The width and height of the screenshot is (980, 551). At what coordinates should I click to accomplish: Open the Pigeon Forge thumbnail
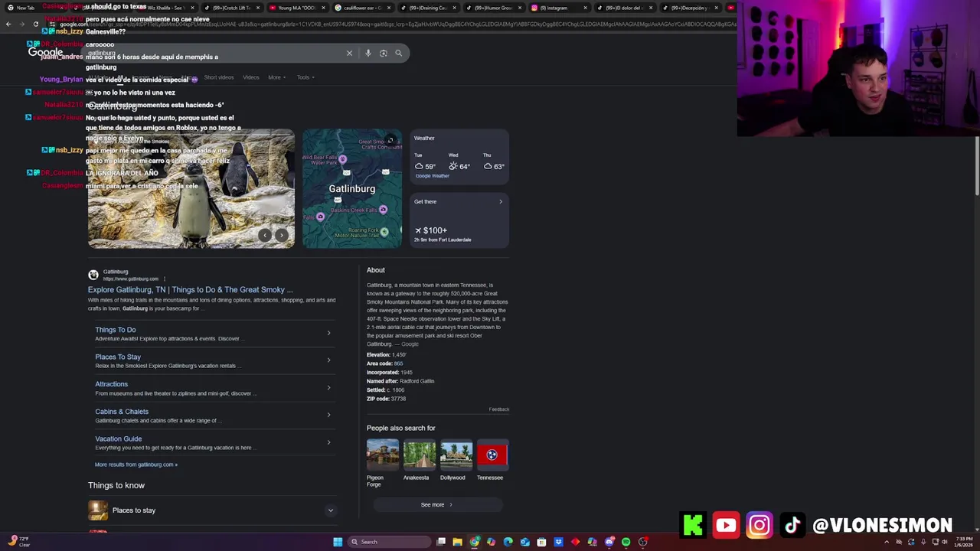coord(382,455)
